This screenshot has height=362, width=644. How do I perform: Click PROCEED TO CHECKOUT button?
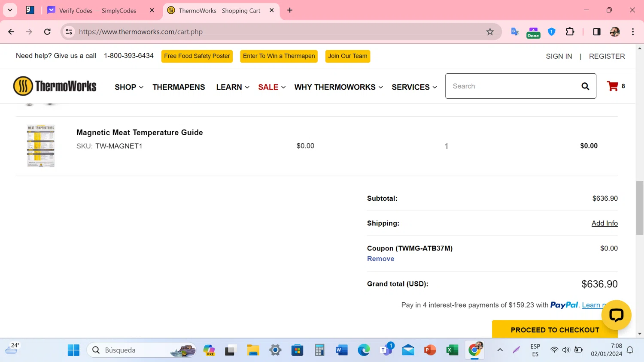coord(555,329)
